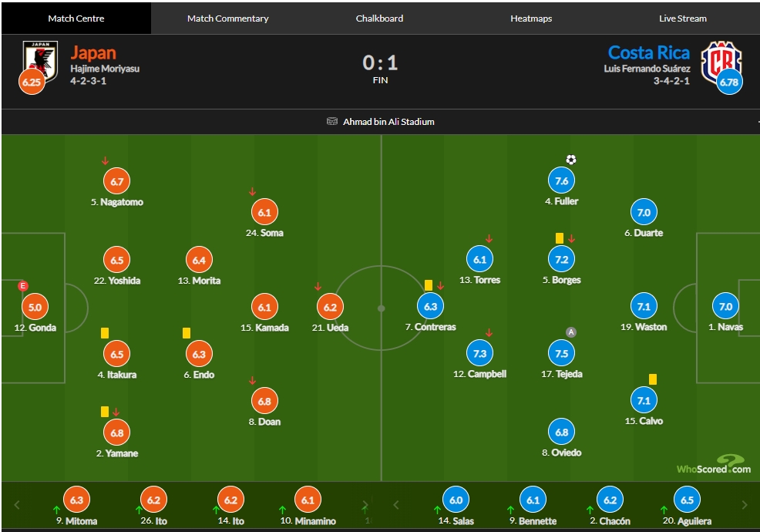
Task: Open the Japan team name link
Action: (93, 52)
